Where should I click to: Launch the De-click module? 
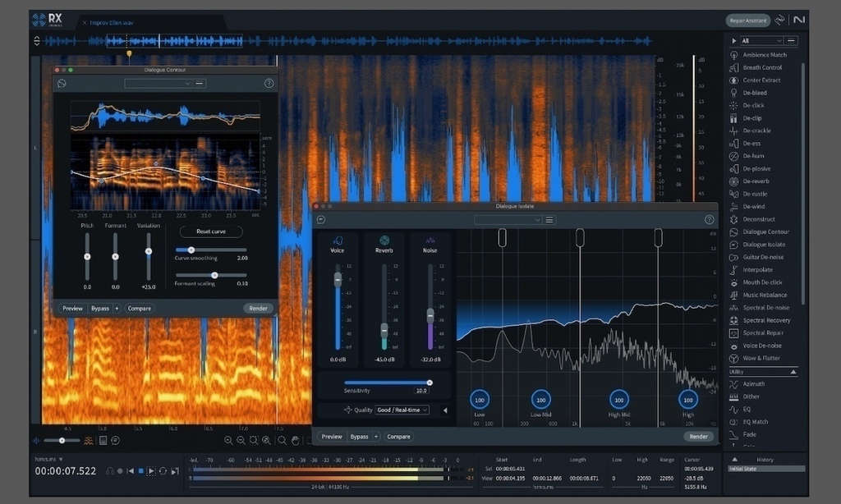pyautogui.click(x=747, y=105)
